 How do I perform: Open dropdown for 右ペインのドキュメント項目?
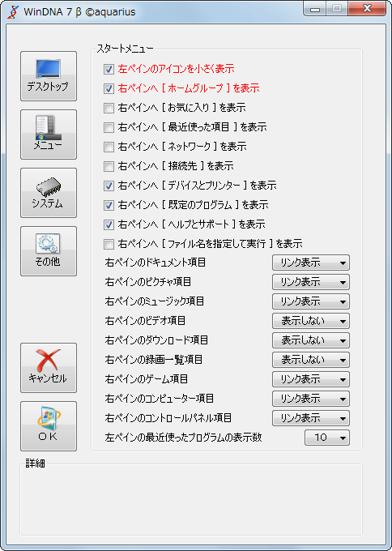click(x=311, y=263)
